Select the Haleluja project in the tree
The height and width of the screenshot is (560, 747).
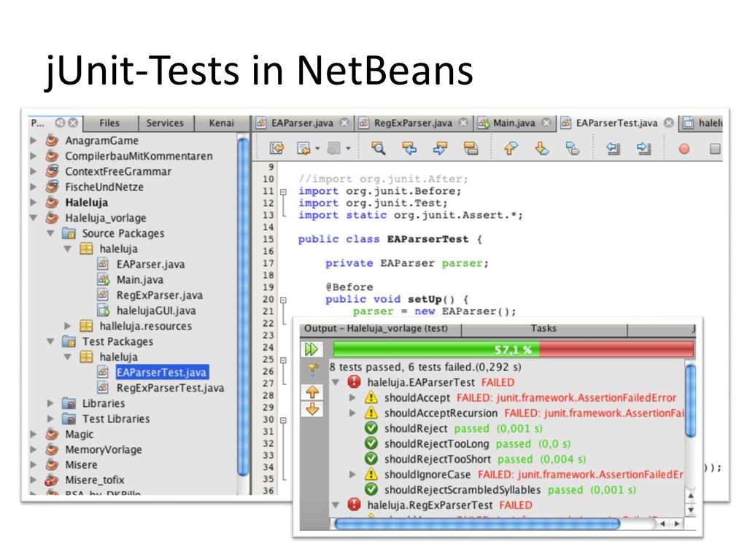[86, 203]
